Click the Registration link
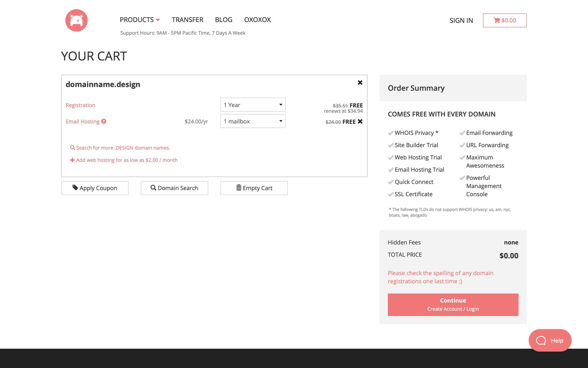This screenshot has width=588, height=368. pos(80,105)
